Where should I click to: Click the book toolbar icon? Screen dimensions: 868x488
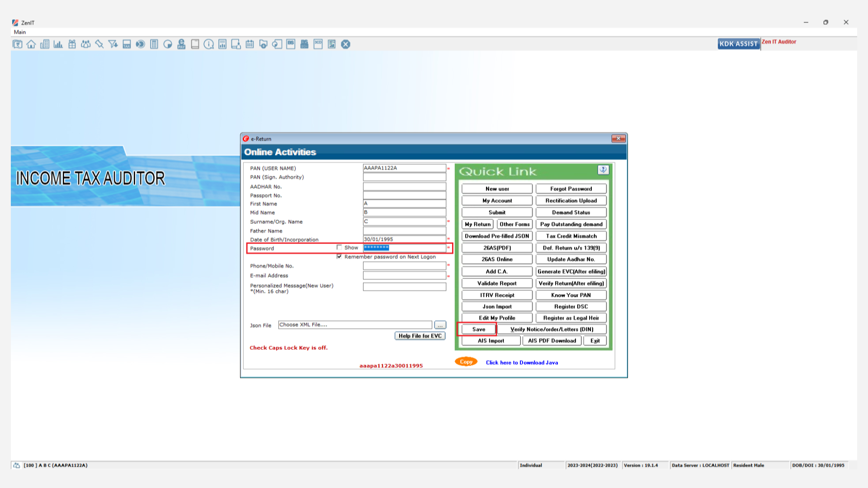tap(195, 44)
